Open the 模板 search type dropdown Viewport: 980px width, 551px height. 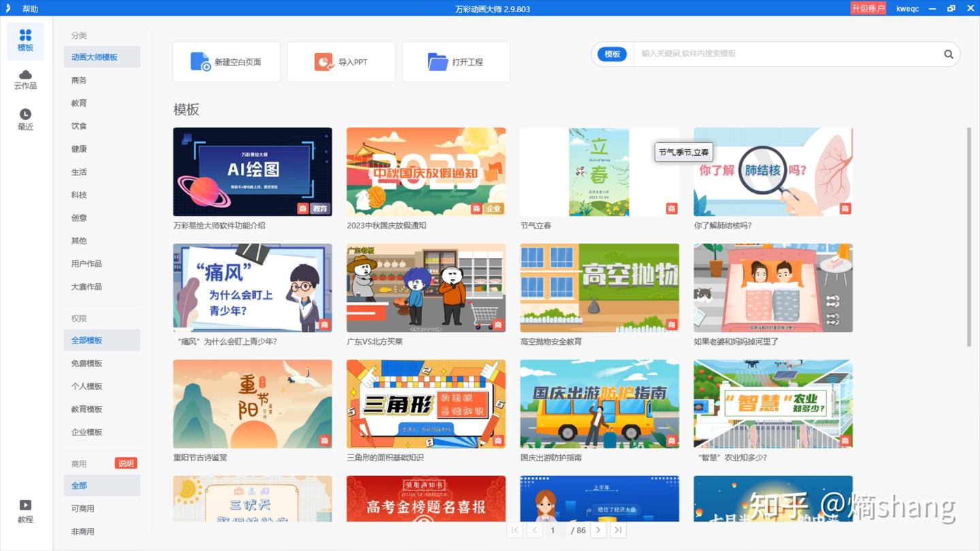(611, 54)
